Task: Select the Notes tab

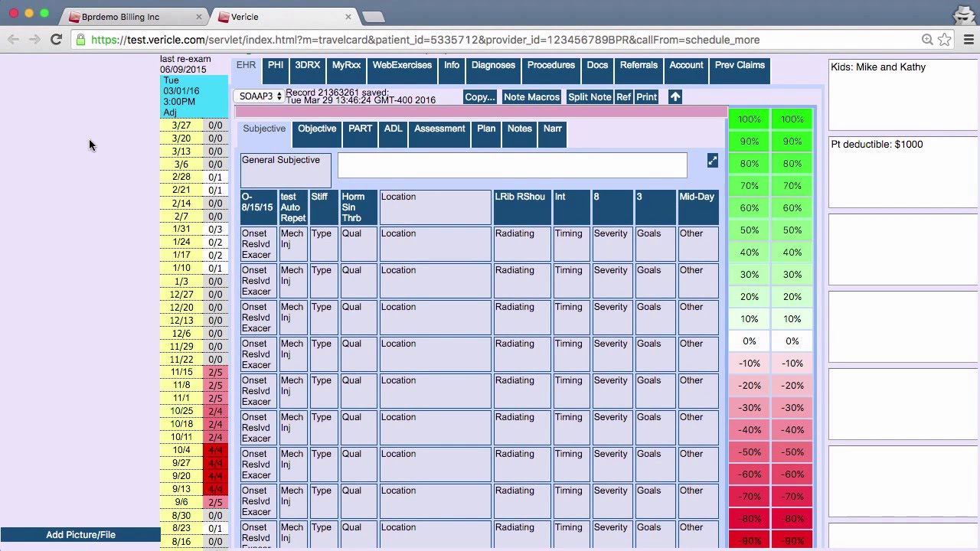Action: click(x=519, y=134)
